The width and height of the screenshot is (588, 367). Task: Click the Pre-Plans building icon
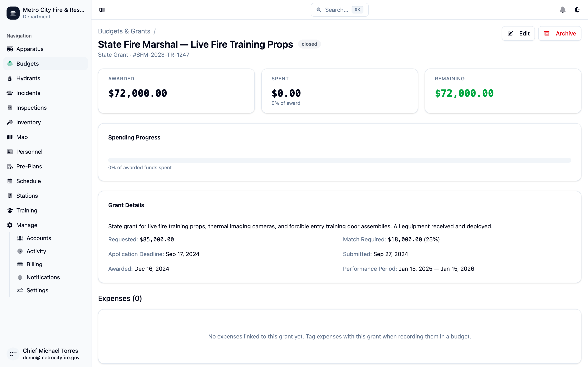point(10,167)
